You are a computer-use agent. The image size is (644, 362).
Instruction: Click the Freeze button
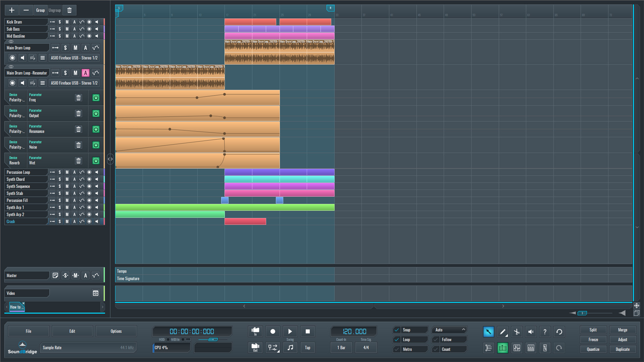click(x=593, y=340)
